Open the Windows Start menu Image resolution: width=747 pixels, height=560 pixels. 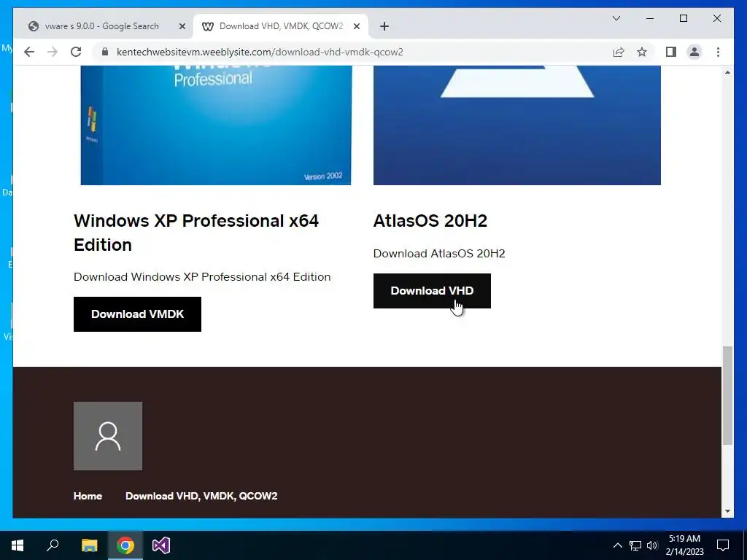point(18,545)
